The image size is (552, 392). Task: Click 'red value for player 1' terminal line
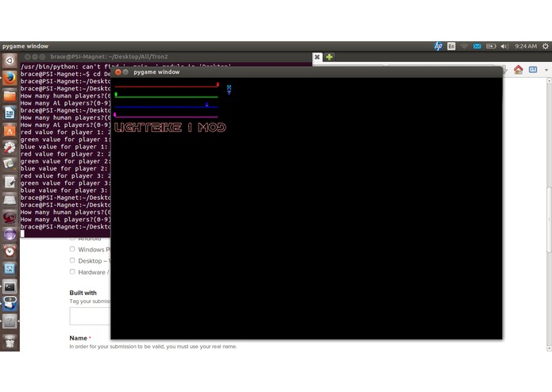65,133
